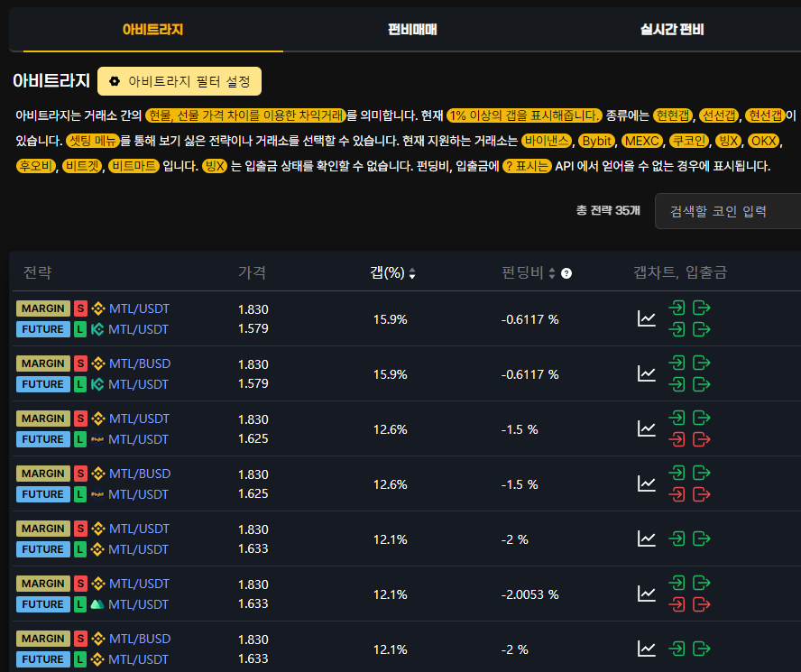This screenshot has width=801, height=672.
Task: Switch to the 아비트라지 tab
Action: pyautogui.click(x=152, y=30)
